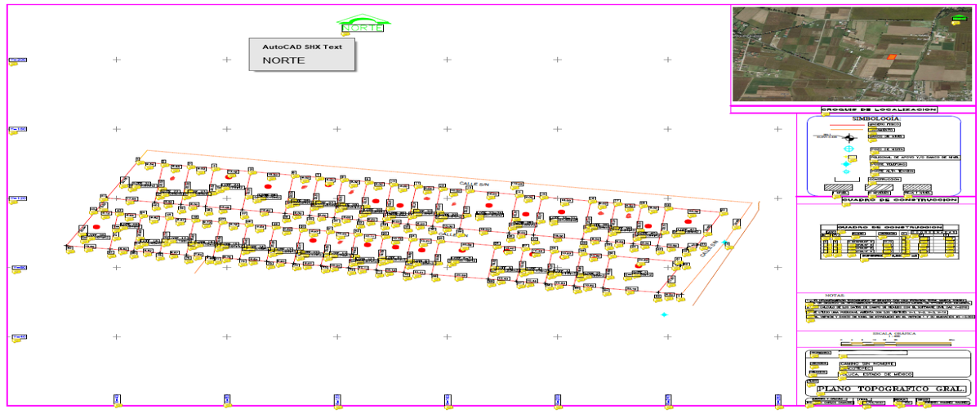
Task: Select the POSTE ALTA TENSION legend entry
Action: [892, 171]
